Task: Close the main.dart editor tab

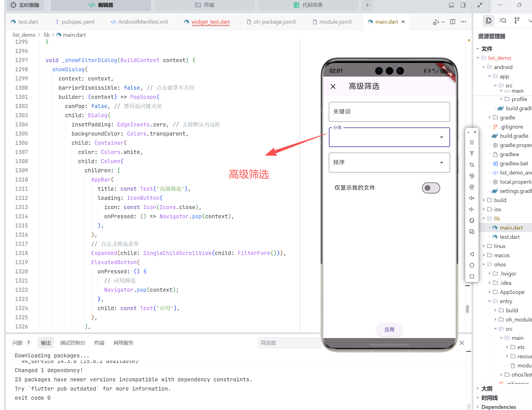Action: (403, 22)
